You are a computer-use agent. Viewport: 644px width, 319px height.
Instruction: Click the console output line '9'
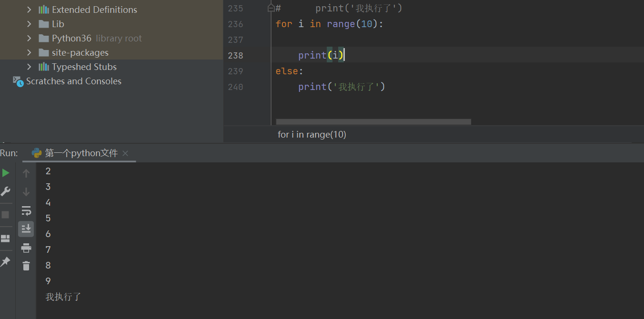48,281
